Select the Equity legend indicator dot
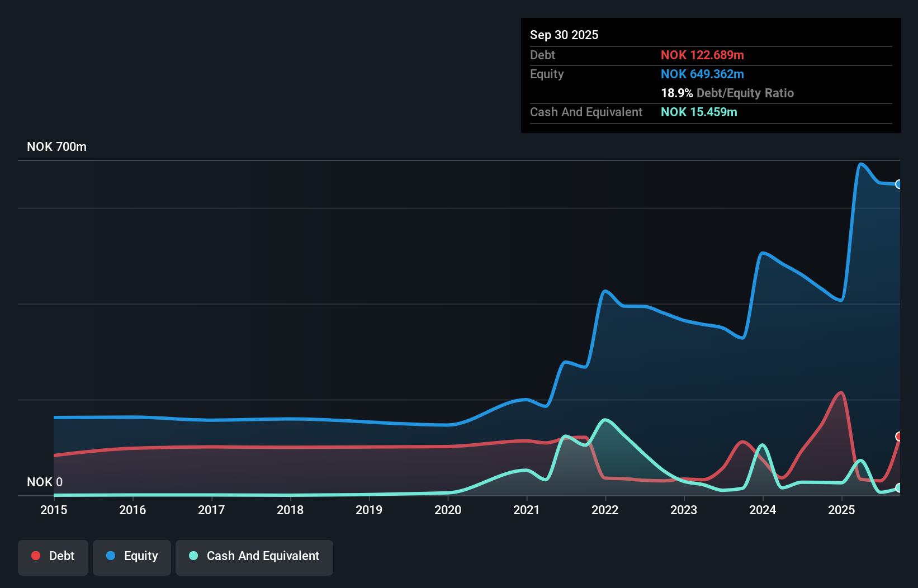This screenshot has width=918, height=588. (111, 556)
